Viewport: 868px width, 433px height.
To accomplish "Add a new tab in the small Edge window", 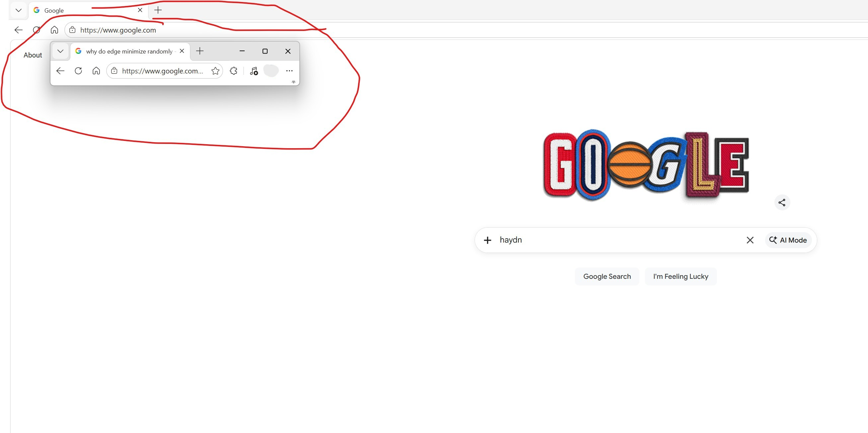I will click(200, 51).
